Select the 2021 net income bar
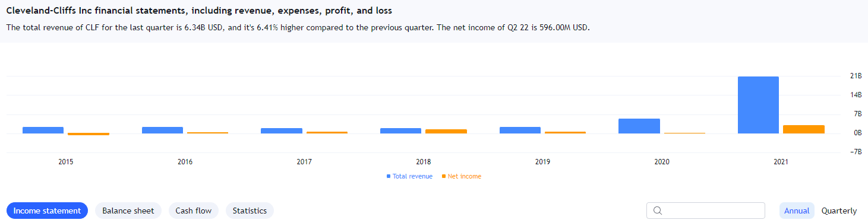The width and height of the screenshot is (868, 223). pos(804,129)
